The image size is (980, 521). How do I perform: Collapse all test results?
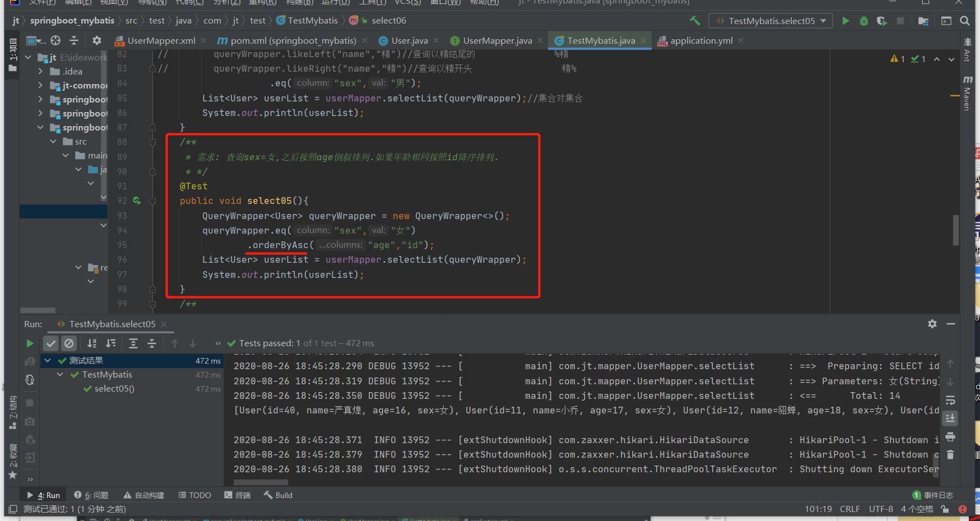tap(152, 343)
